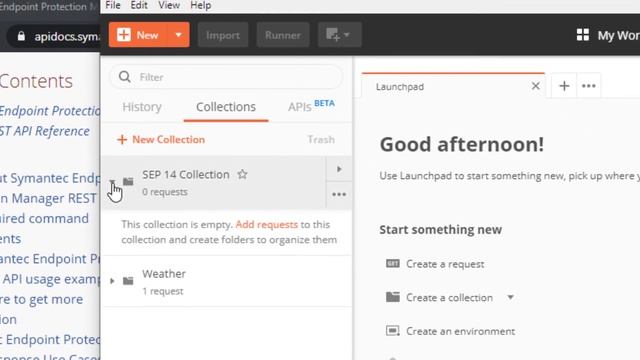Switch to the History tab
This screenshot has width=640, height=360.
pos(142,107)
